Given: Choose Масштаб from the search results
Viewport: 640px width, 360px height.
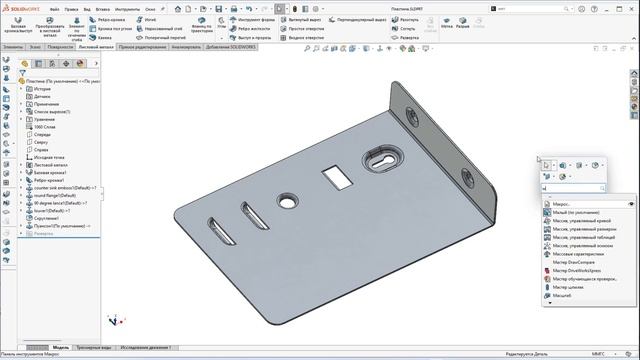Looking at the screenshot, I should 562,295.
